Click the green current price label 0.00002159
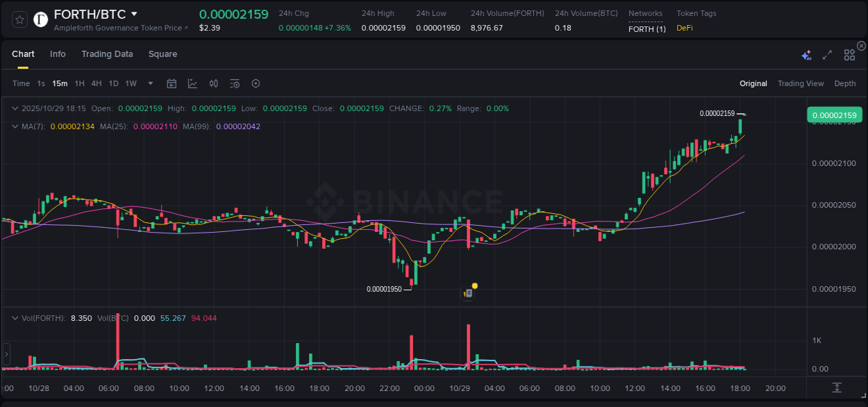The image size is (868, 407). (835, 115)
